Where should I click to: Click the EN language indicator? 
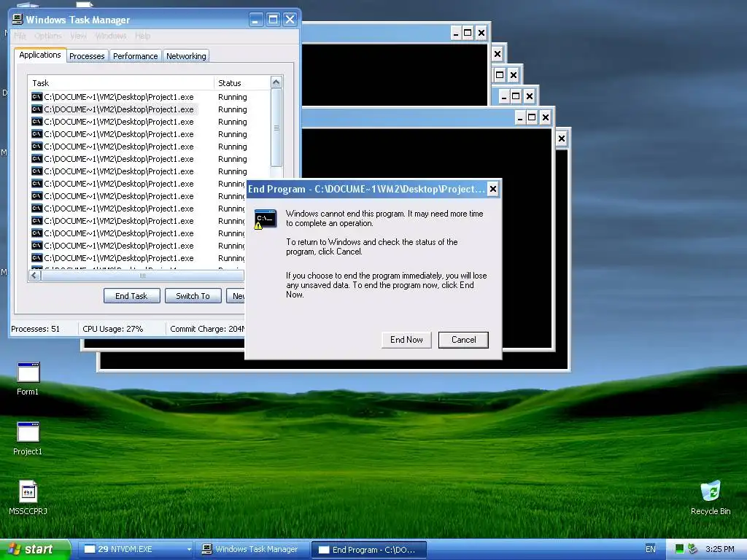[650, 549]
